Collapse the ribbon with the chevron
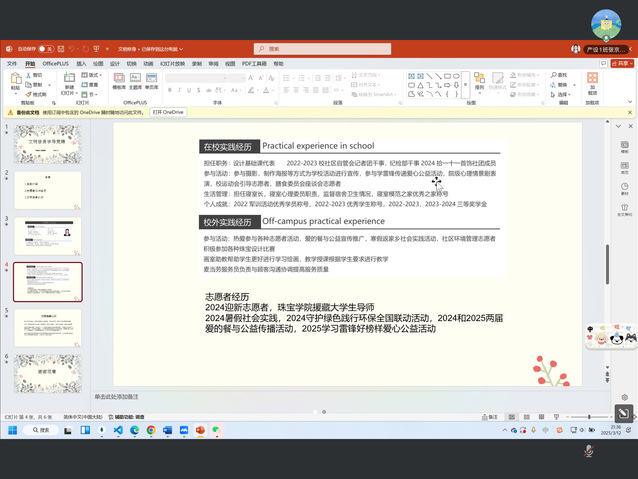Viewport: 638px width, 479px height. pos(629,102)
